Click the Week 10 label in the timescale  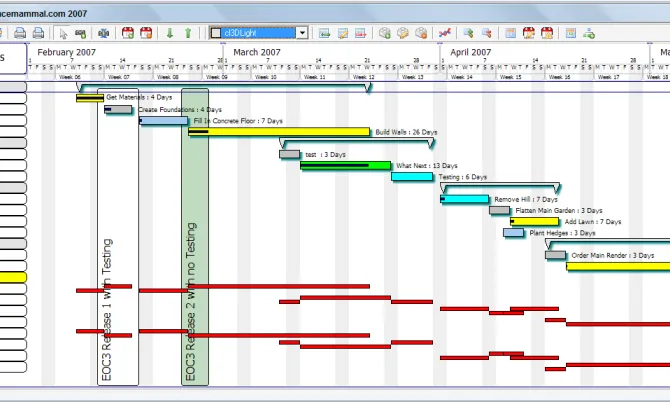266,77
